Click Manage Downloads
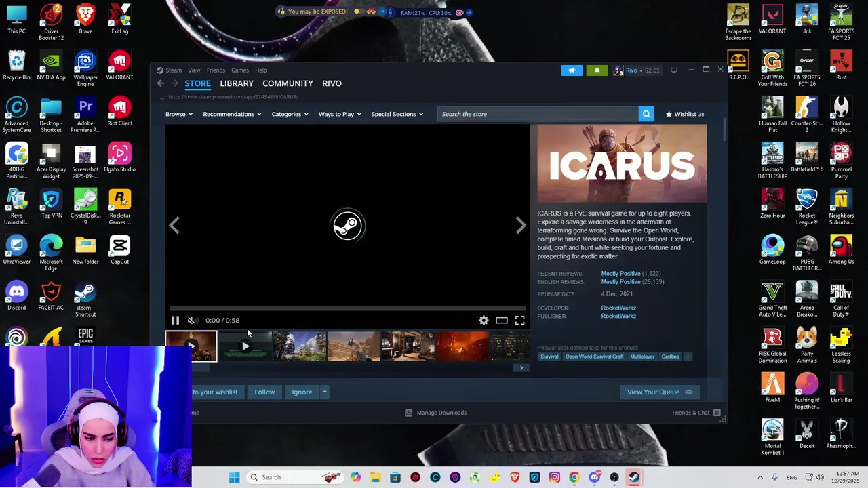 (435, 413)
